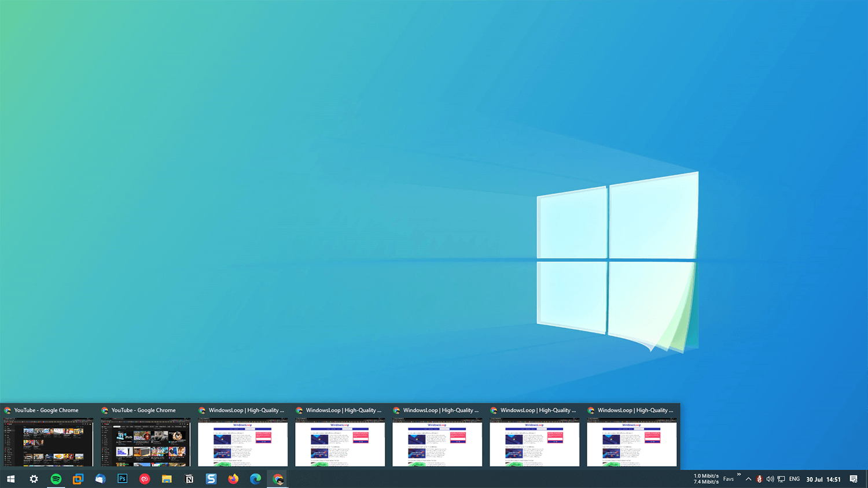Launch Notion from the taskbar
The height and width of the screenshot is (488, 868).
189,479
